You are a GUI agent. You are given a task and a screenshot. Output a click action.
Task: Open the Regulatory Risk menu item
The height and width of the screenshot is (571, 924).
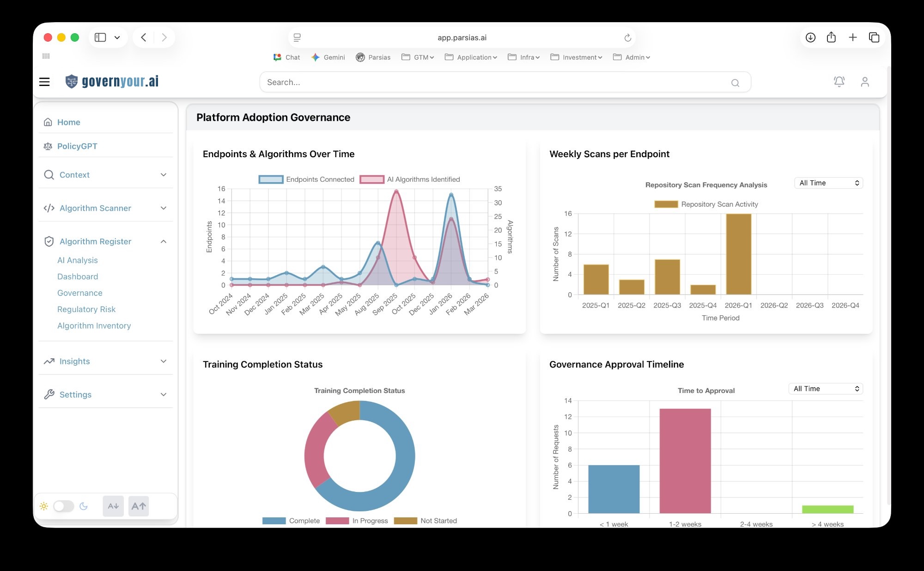pos(86,309)
